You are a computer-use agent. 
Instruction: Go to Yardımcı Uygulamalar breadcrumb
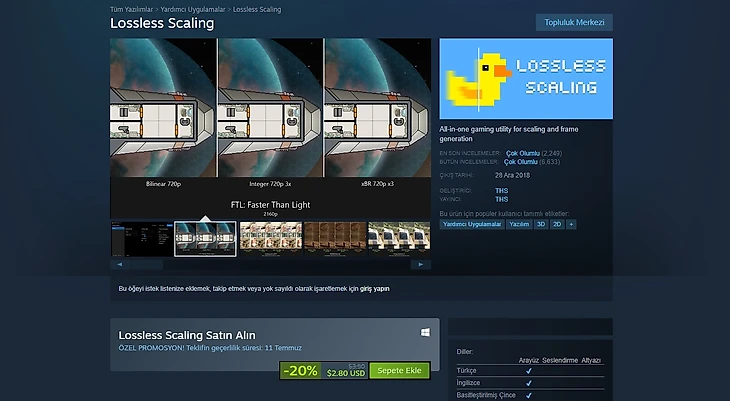pos(193,9)
